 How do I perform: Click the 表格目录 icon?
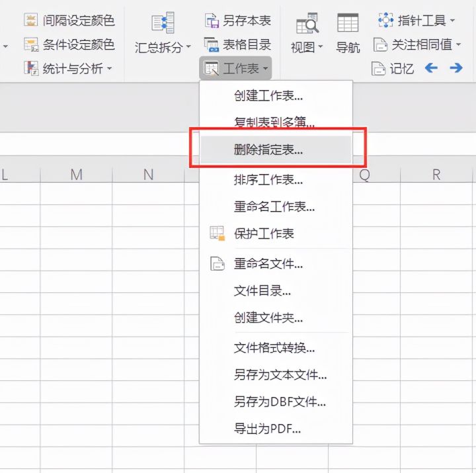click(211, 44)
